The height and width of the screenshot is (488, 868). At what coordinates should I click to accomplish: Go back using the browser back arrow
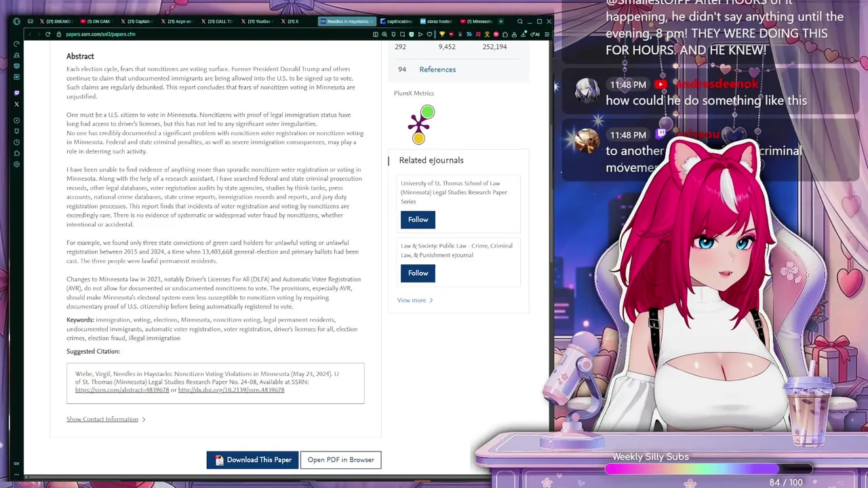point(30,34)
